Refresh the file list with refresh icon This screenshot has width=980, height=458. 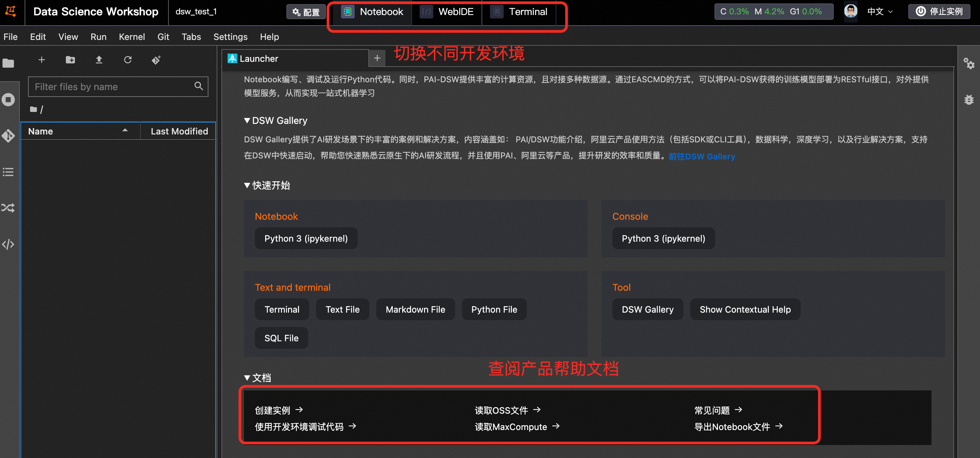(128, 60)
